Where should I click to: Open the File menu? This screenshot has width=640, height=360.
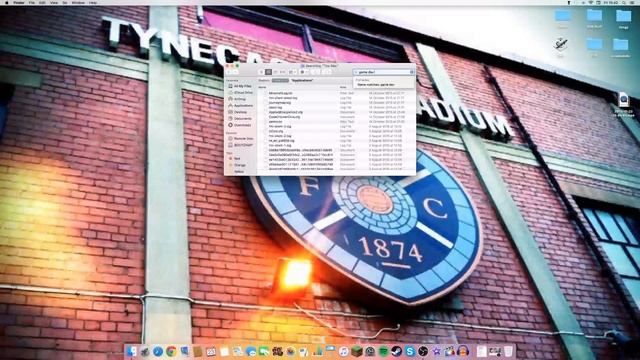32,2
